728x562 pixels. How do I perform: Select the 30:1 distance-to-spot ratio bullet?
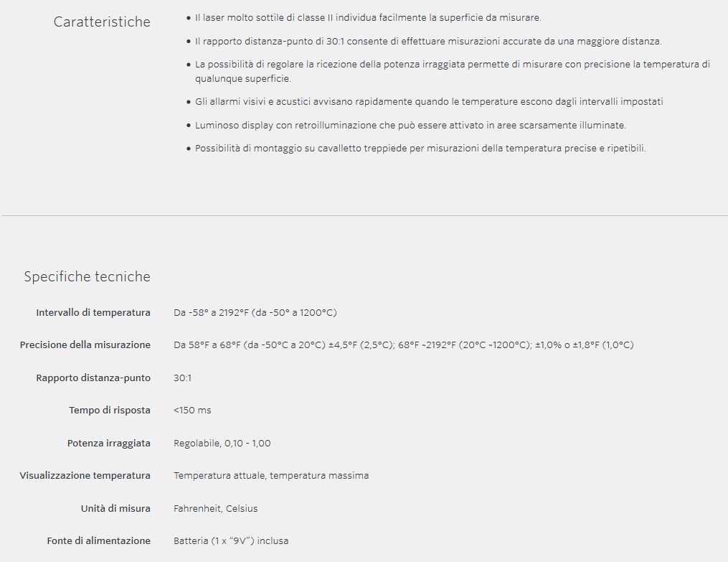[428, 41]
